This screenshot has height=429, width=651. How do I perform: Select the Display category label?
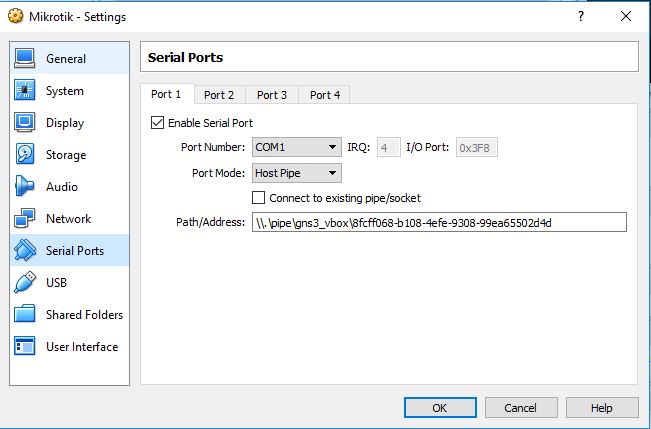pyautogui.click(x=65, y=123)
